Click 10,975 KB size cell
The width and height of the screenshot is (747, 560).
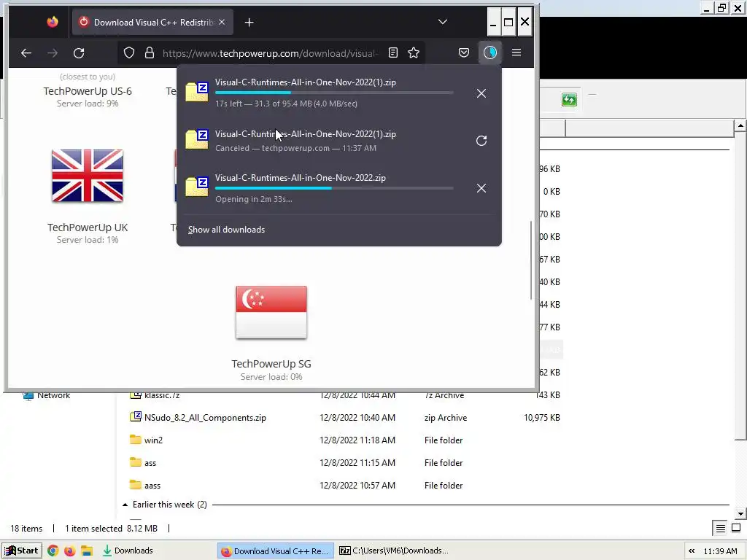tap(542, 418)
